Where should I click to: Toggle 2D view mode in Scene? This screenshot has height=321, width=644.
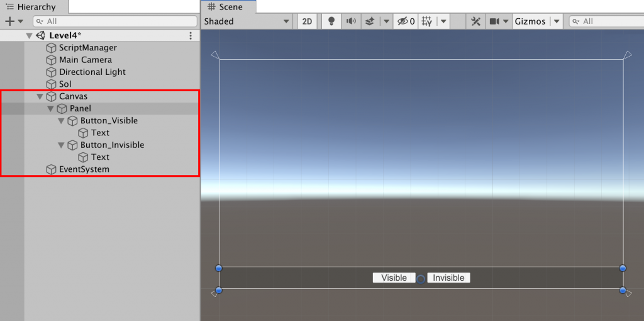307,21
